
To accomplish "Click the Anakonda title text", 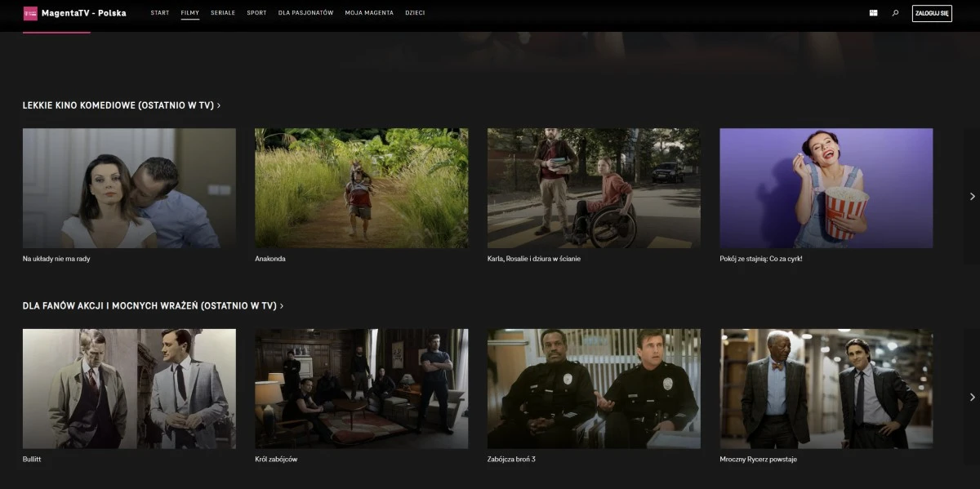I will point(270,259).
